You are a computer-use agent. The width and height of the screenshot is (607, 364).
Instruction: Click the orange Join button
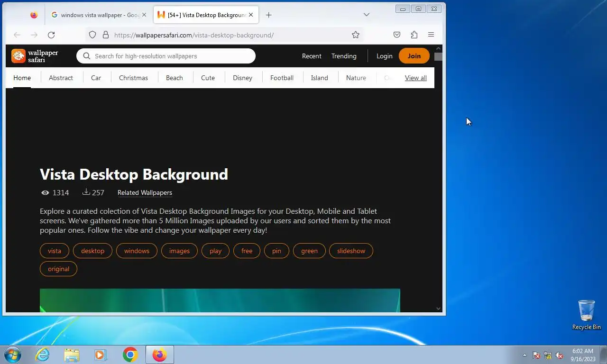(414, 56)
